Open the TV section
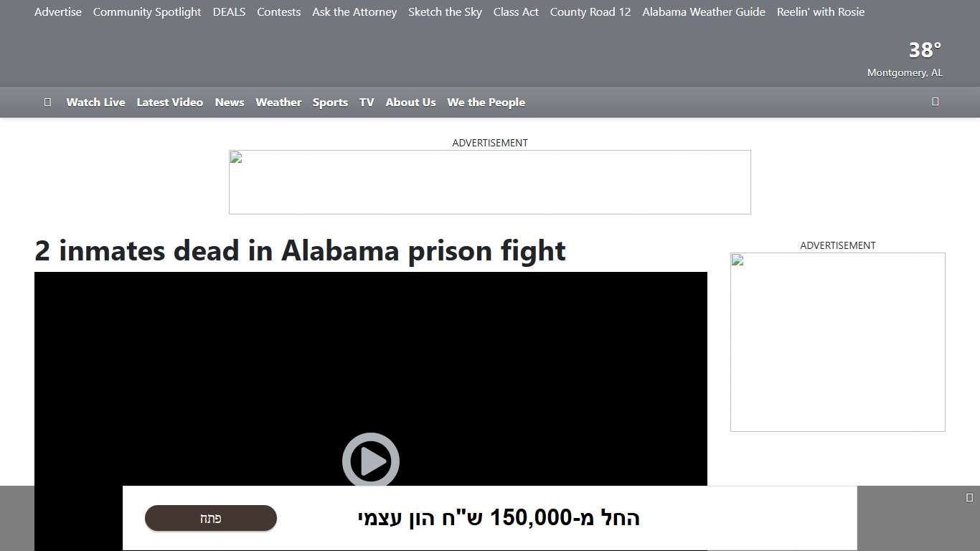Image resolution: width=980 pixels, height=551 pixels. click(x=366, y=102)
